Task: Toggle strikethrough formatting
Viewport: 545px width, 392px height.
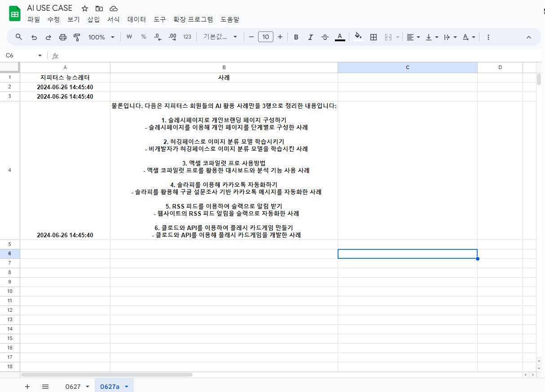Action: [x=325, y=37]
